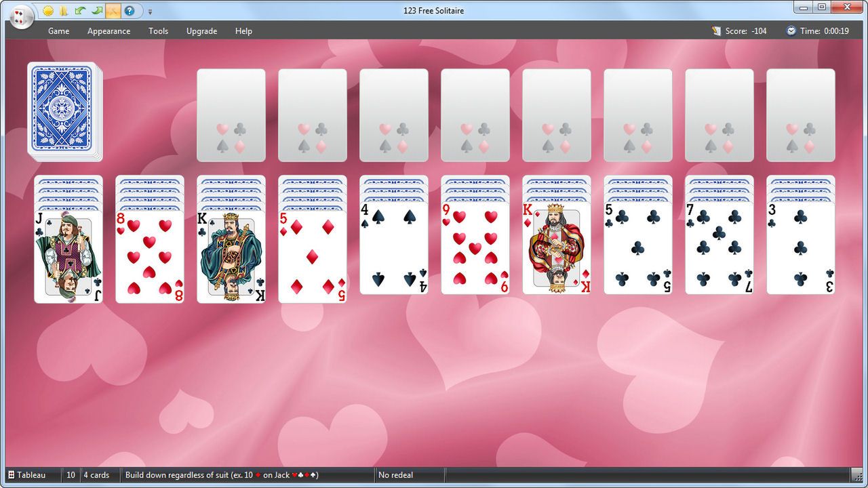Click the seventh empty foundation slot
The width and height of the screenshot is (868, 488).
coord(719,115)
